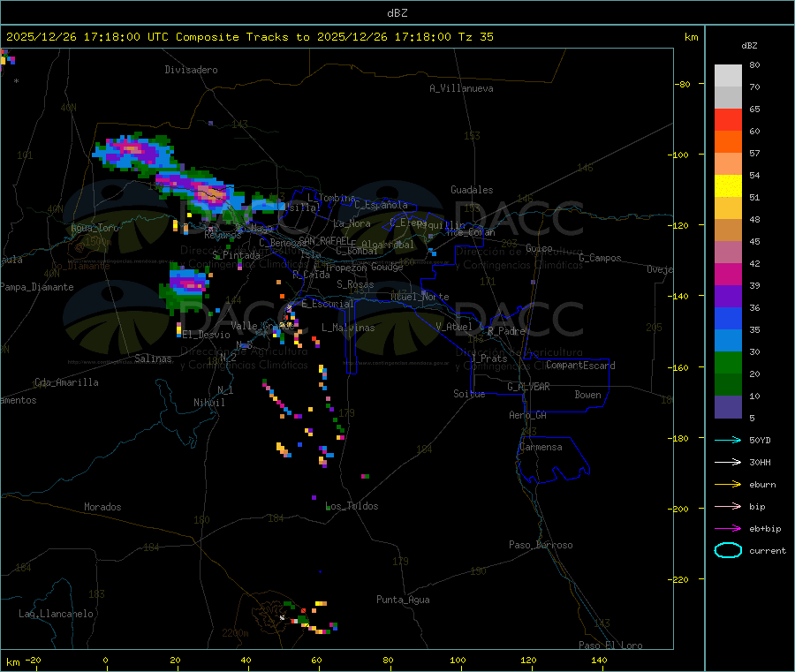The image size is (795, 672).
Task: Click the Cda_Amarilla map label
Action: 66,382
